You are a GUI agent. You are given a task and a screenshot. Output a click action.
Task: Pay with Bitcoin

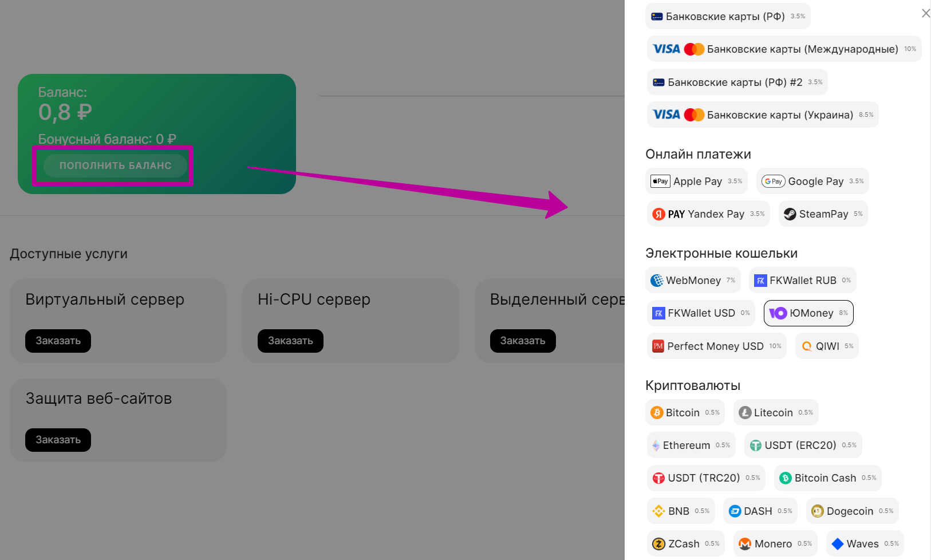coord(685,412)
